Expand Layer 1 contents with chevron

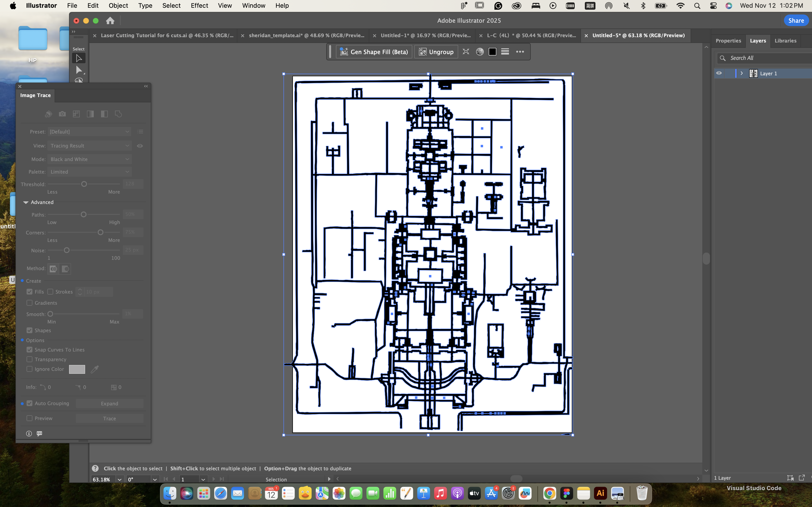(x=741, y=73)
